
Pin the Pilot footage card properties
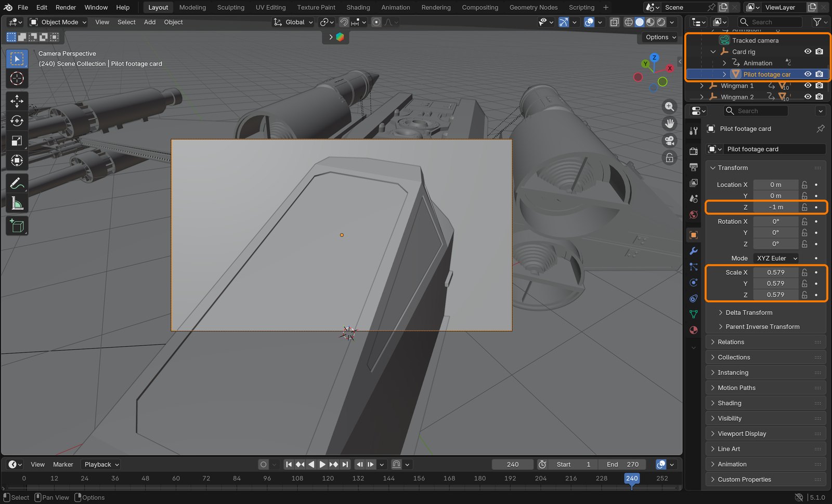point(821,128)
